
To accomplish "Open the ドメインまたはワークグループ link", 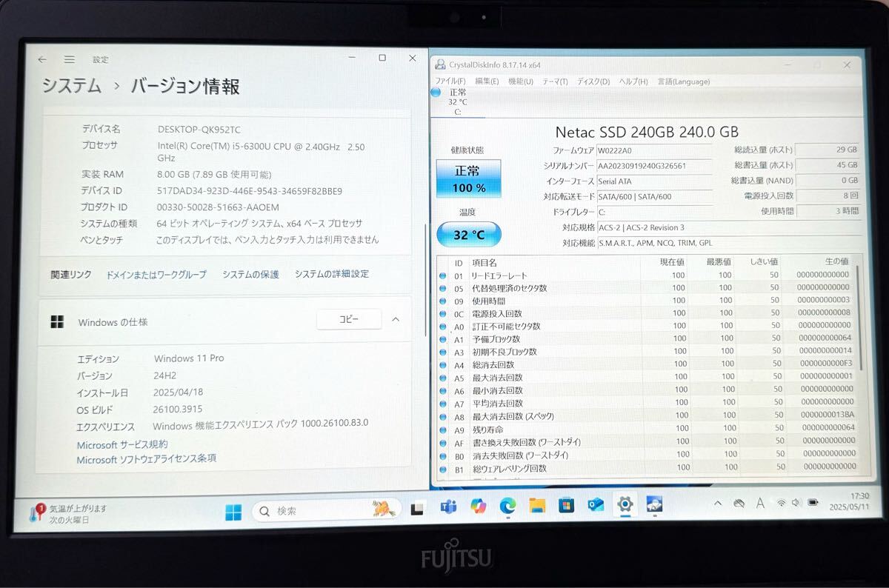I will click(x=156, y=275).
